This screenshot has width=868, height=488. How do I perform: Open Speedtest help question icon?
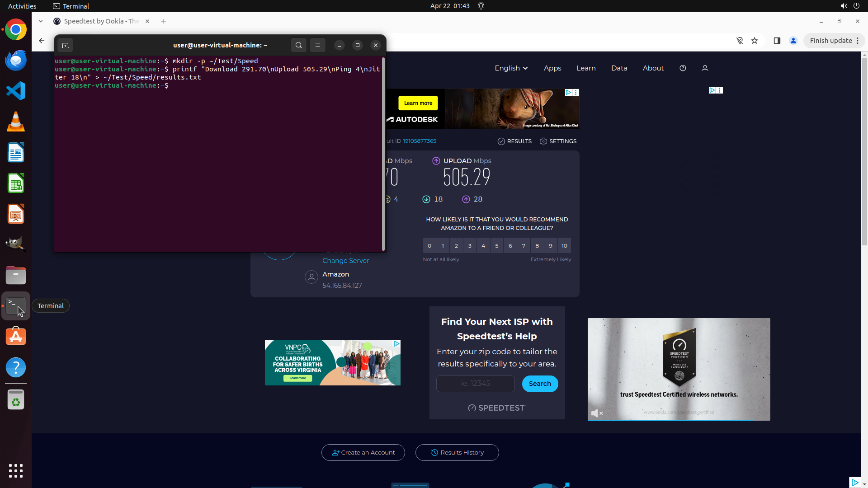click(683, 68)
